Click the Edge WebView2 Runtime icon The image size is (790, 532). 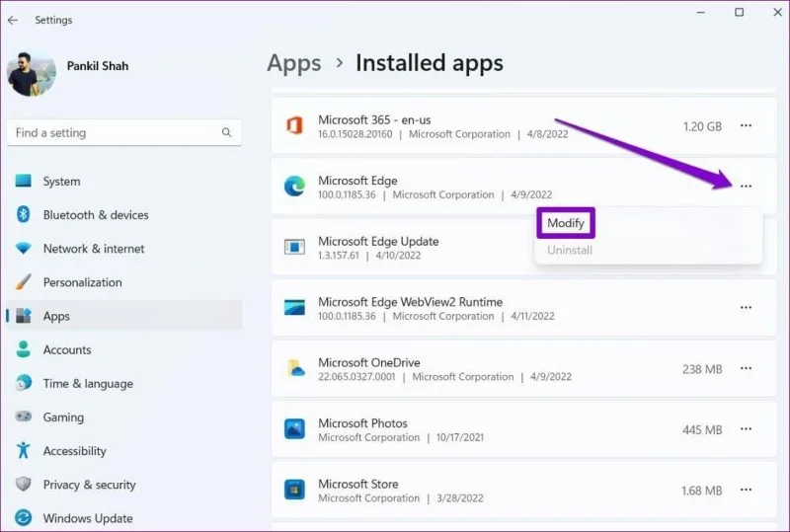click(x=294, y=307)
